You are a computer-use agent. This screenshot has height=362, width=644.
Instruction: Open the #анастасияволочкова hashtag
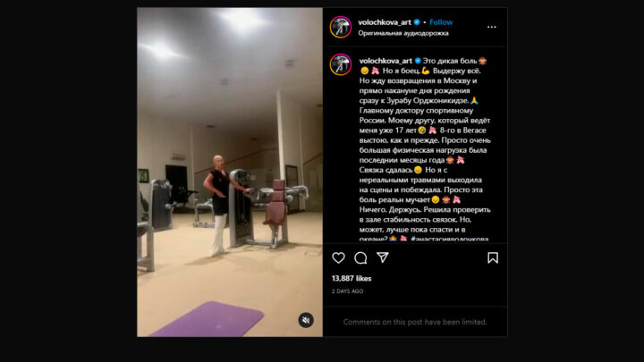450,239
